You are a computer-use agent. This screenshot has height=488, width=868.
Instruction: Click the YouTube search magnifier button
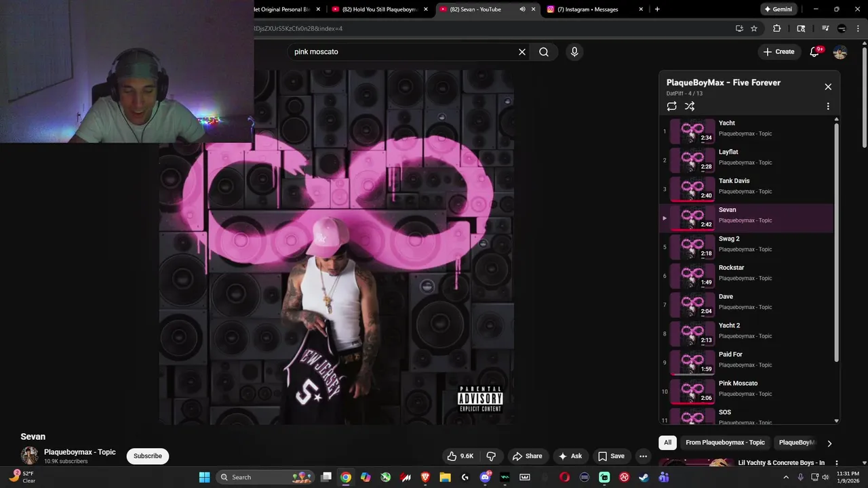coord(544,52)
